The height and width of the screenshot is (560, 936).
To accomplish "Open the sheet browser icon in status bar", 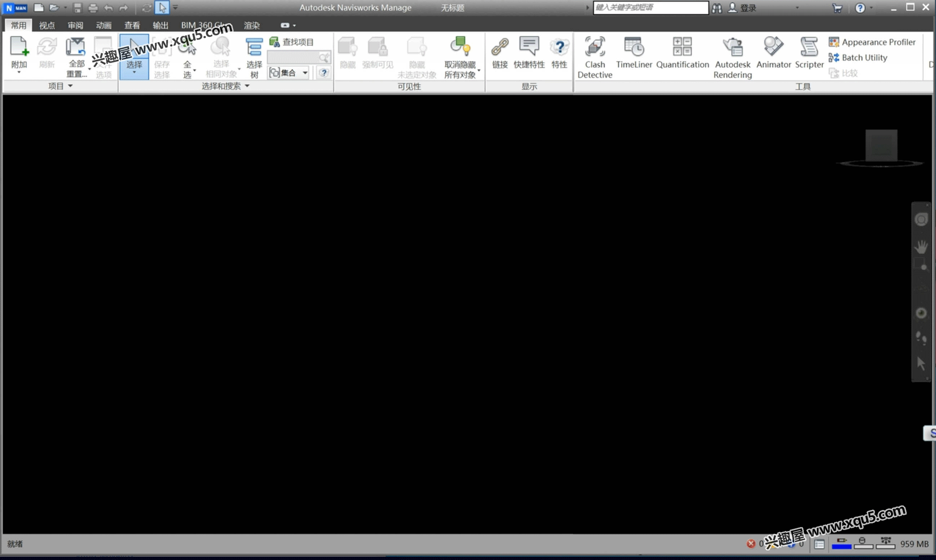I will pos(819,544).
